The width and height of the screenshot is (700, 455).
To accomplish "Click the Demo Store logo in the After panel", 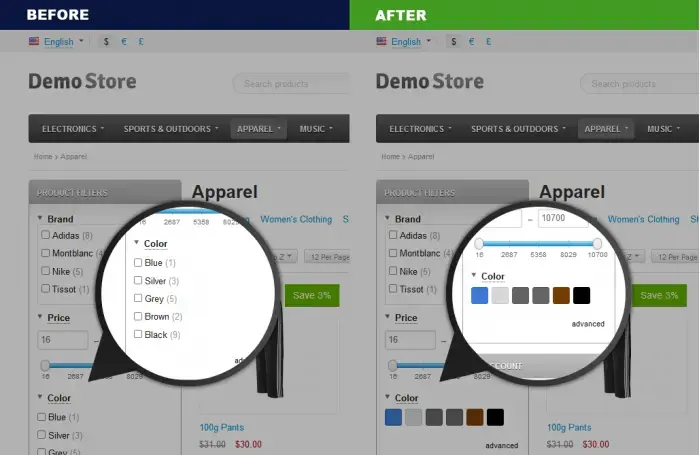I will (429, 81).
